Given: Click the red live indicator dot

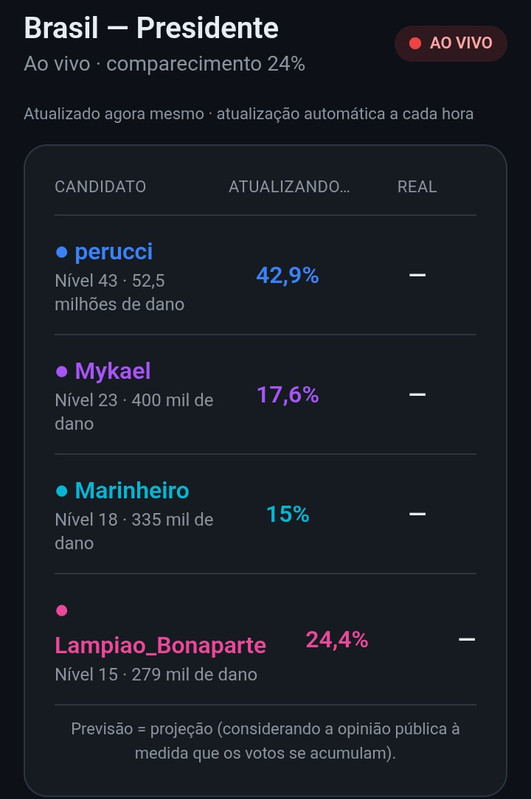Looking at the screenshot, I should point(415,43).
